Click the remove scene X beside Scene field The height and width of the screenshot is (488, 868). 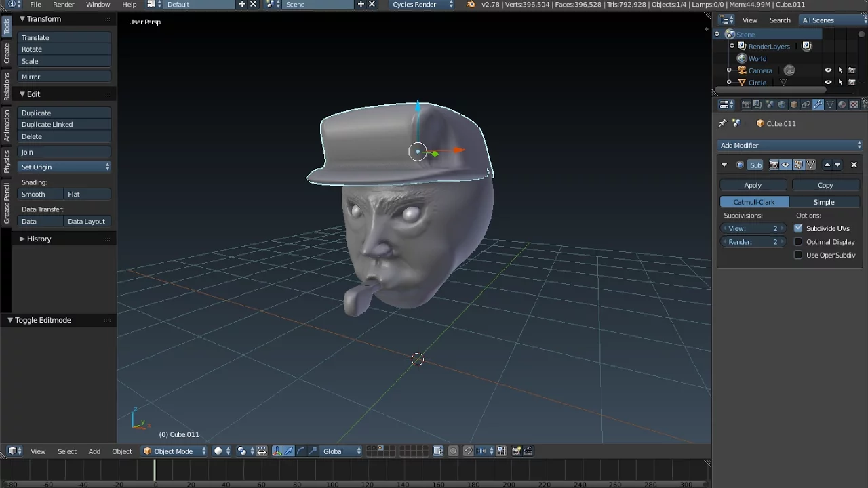[x=372, y=4]
